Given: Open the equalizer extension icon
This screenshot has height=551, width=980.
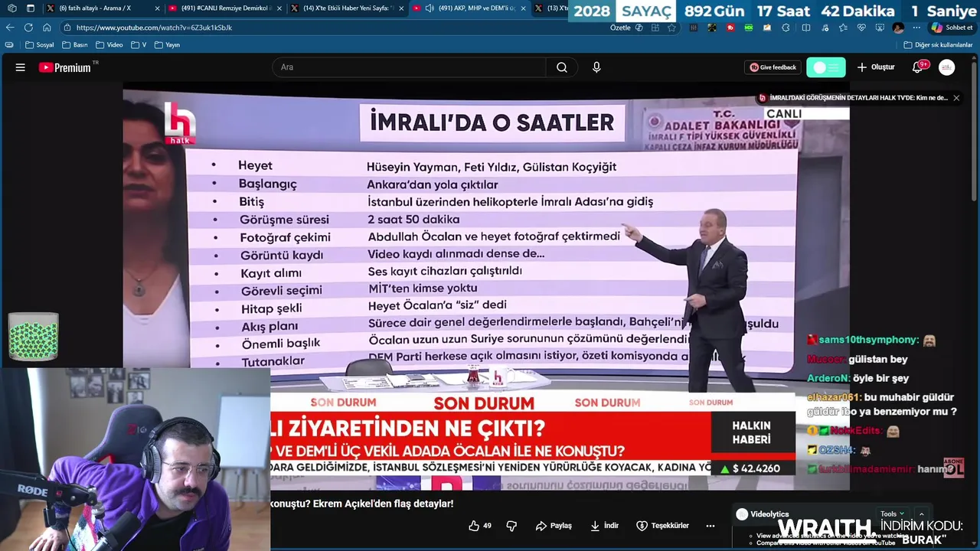Looking at the screenshot, I should pos(694,28).
